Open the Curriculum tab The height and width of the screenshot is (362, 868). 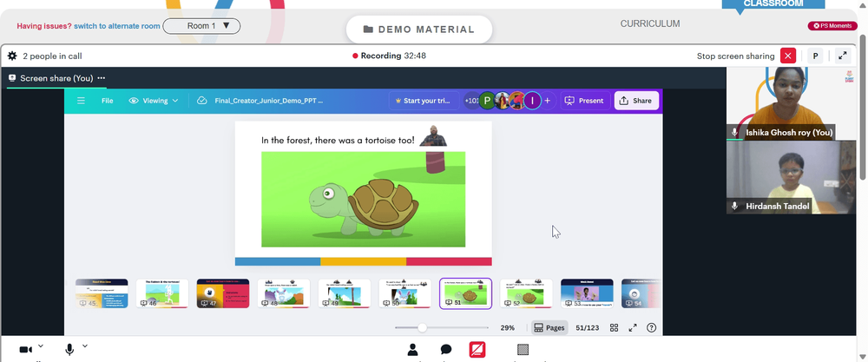[x=650, y=23]
